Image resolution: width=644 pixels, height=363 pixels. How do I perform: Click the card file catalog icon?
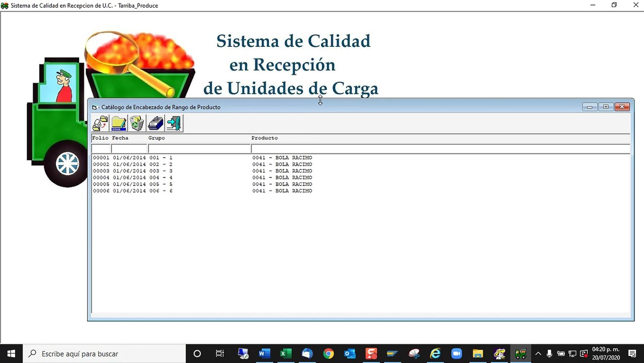[156, 123]
